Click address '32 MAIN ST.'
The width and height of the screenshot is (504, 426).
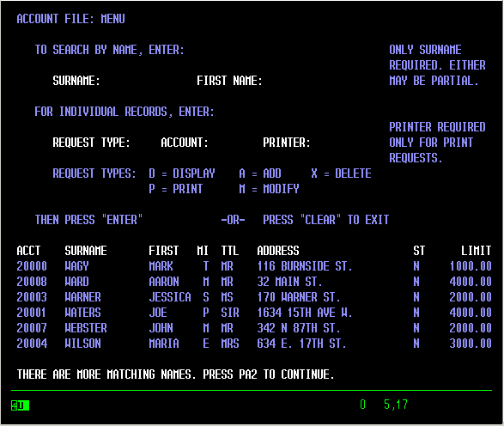pos(289,282)
